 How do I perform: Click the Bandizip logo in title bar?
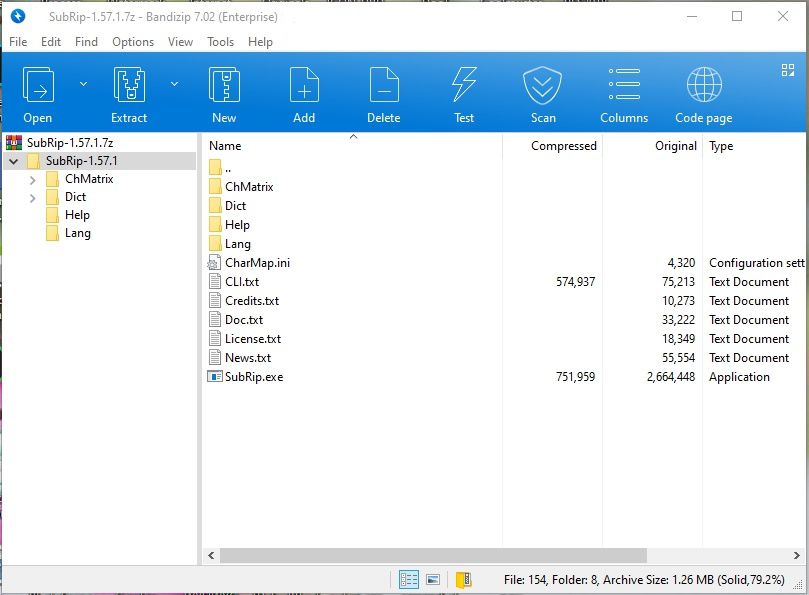click(18, 17)
